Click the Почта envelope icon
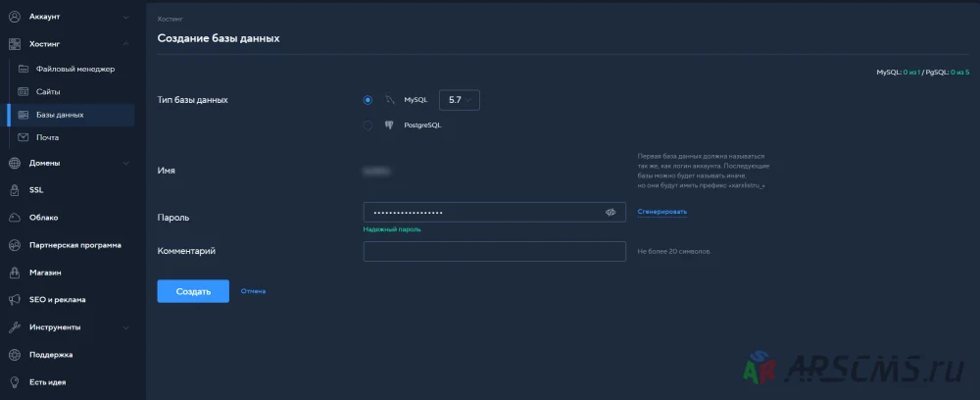The width and height of the screenshot is (980, 400). coord(24,137)
